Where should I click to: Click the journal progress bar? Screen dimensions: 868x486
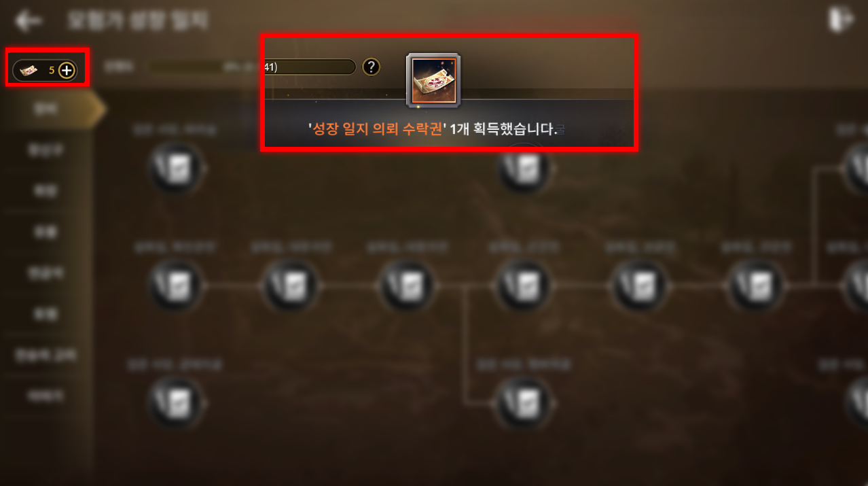(252, 67)
